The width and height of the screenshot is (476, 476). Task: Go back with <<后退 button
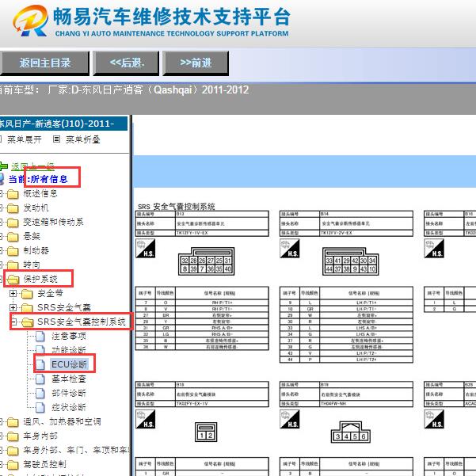126,63
